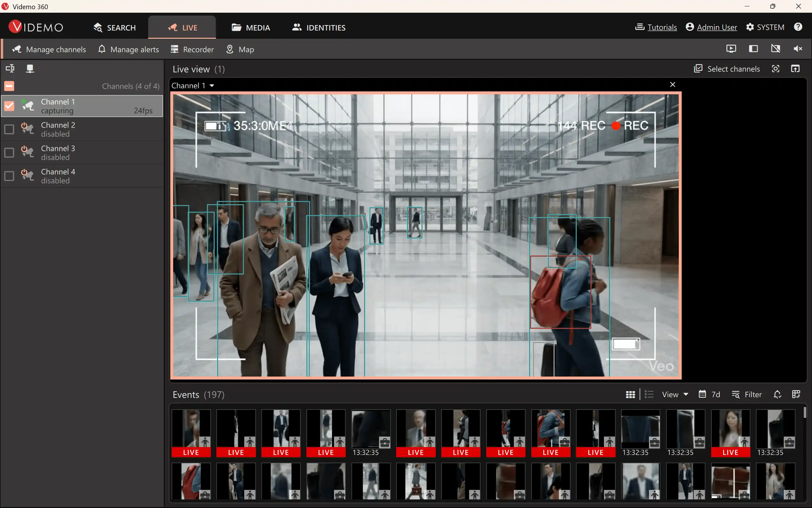The width and height of the screenshot is (812, 508).
Task: Switch to the LIVE tab
Action: tap(182, 28)
